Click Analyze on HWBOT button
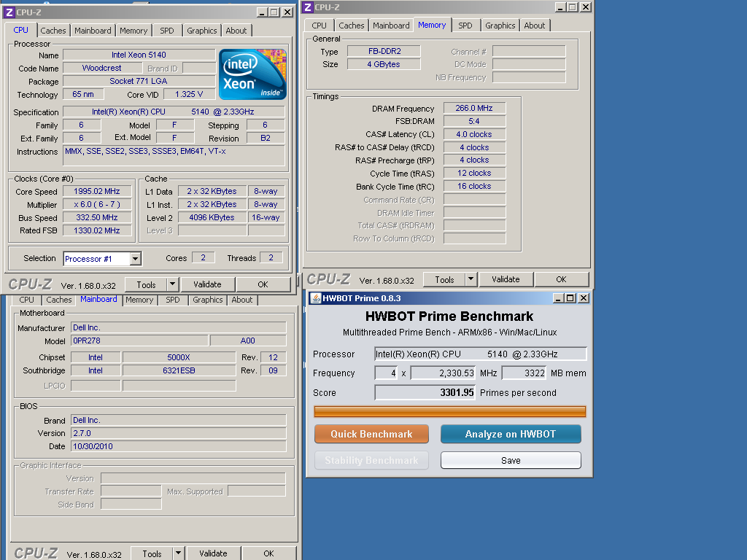The image size is (747, 560). [x=511, y=434]
